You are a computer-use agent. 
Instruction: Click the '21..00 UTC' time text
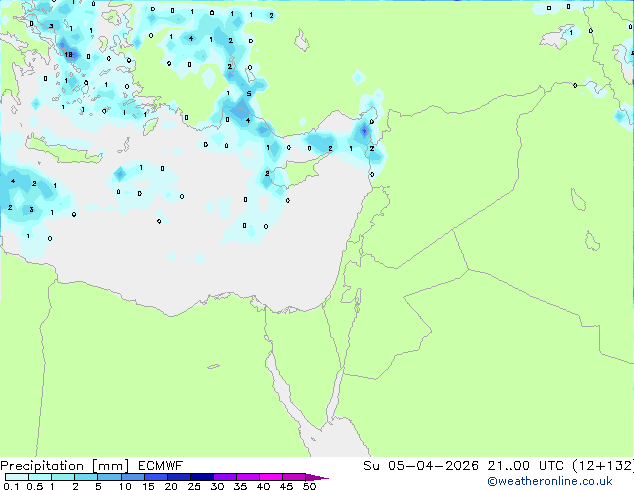(525, 466)
